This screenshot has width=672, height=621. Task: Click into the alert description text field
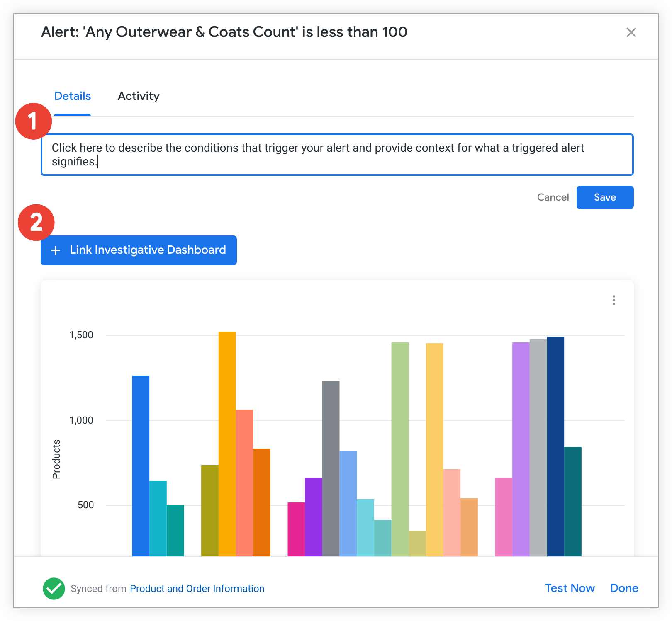coord(337,155)
